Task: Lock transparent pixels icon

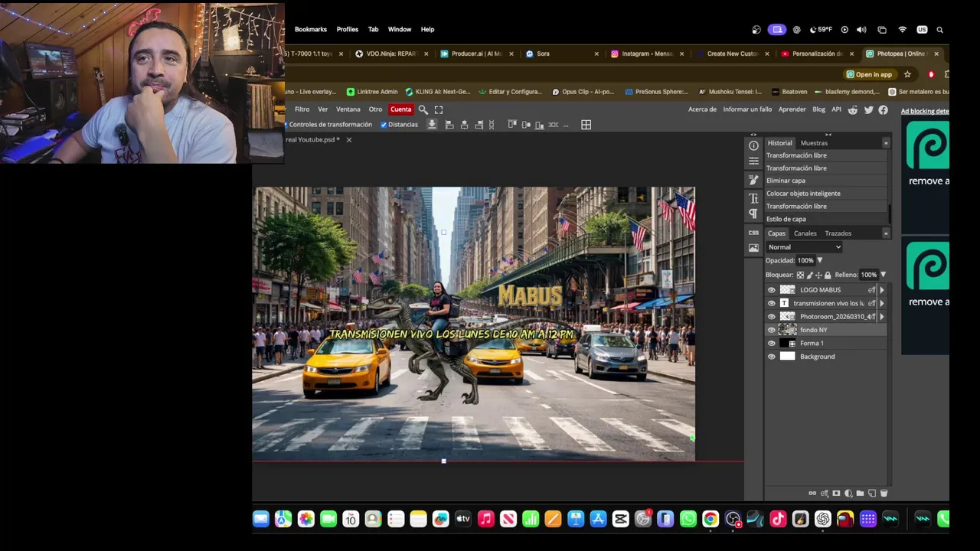Action: (800, 275)
